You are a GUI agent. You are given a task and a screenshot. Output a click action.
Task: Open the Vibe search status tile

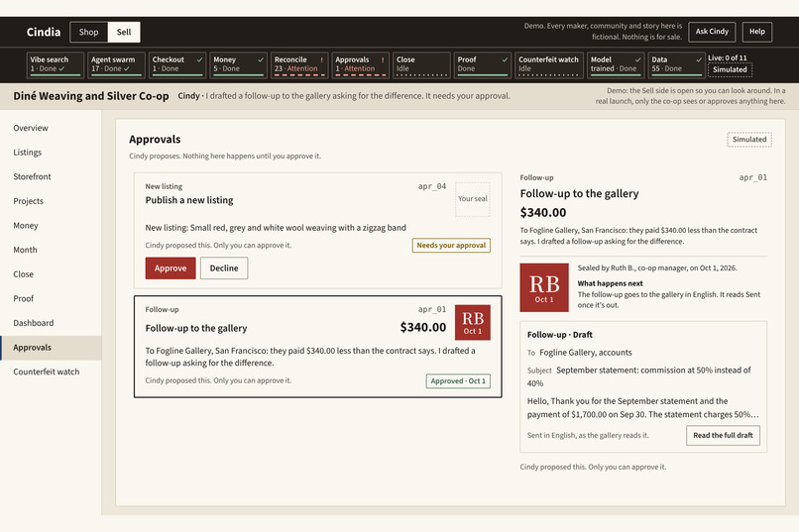56,64
